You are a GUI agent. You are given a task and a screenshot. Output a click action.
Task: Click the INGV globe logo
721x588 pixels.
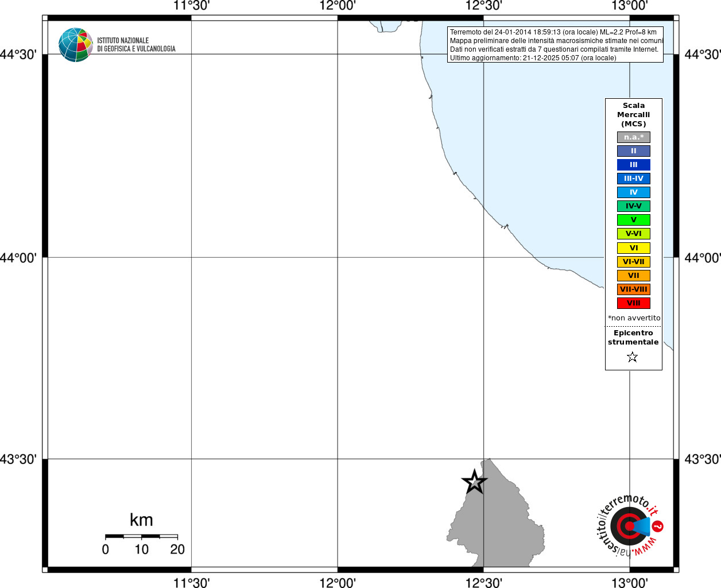(76, 45)
